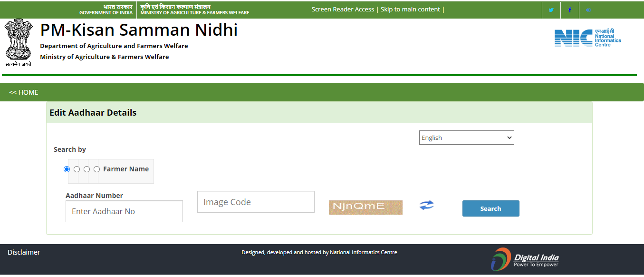Open the Facebook icon in header

(570, 10)
